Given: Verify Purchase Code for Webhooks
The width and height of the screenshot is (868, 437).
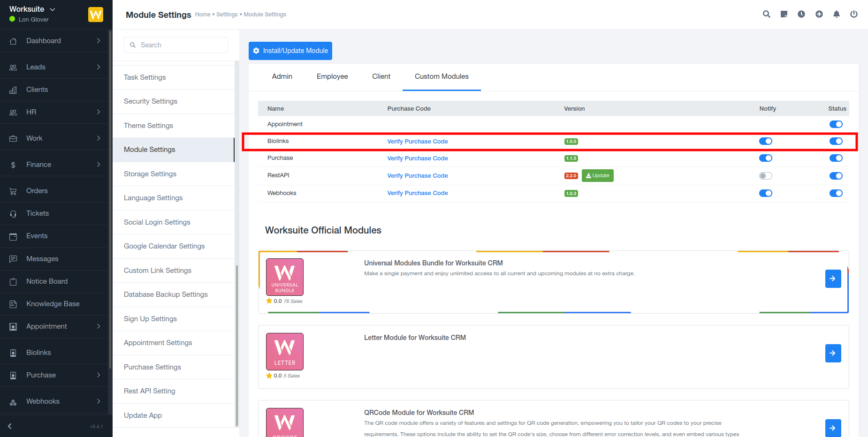Looking at the screenshot, I should (418, 193).
